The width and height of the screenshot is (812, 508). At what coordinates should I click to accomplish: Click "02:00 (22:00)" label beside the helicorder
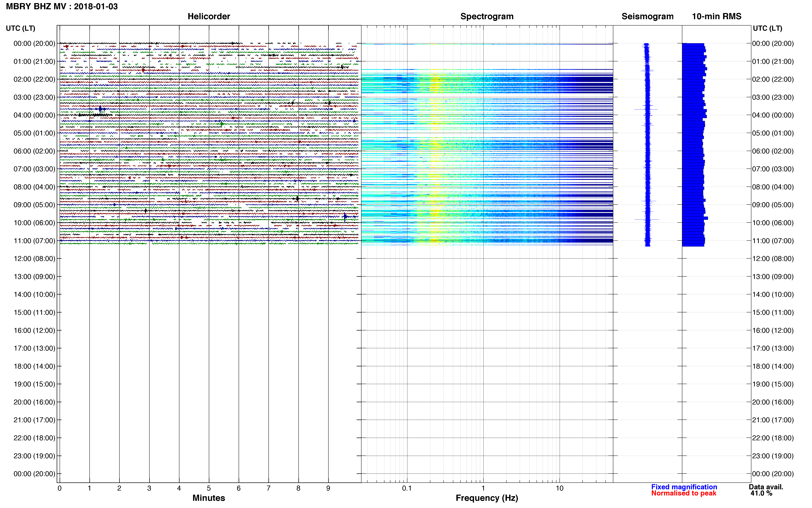click(34, 79)
